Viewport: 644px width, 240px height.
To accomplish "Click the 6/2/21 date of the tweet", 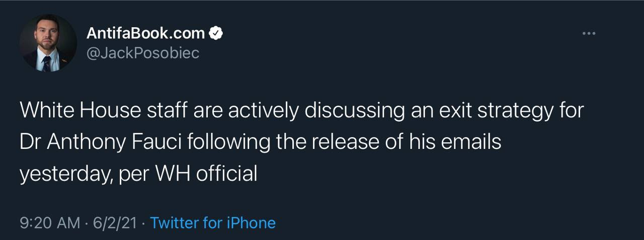I will (x=116, y=222).
